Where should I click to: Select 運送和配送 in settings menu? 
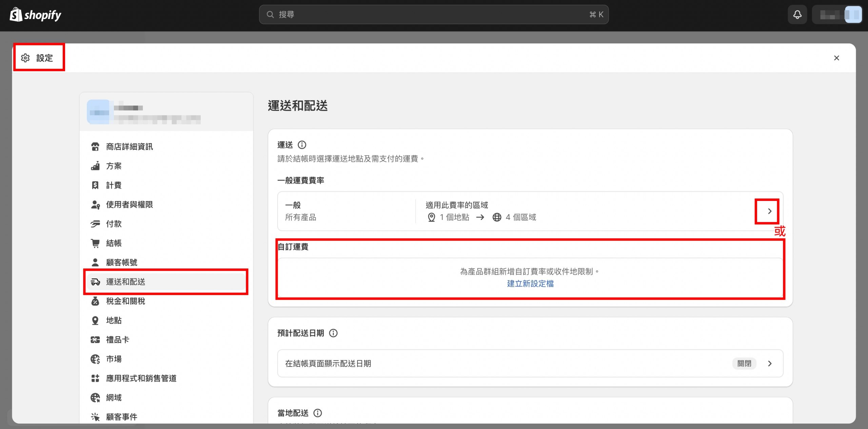point(125,282)
